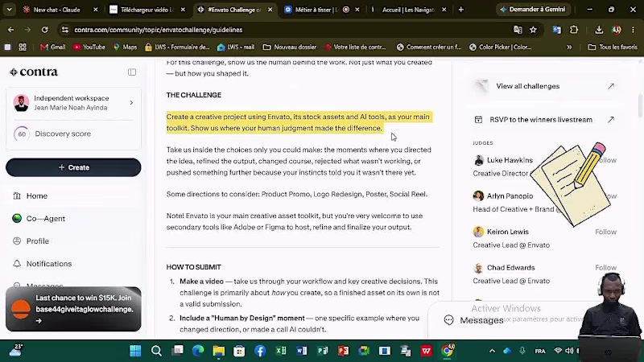Open PowerPoint from taskbar
The width and height of the screenshot is (644, 362).
point(344,351)
